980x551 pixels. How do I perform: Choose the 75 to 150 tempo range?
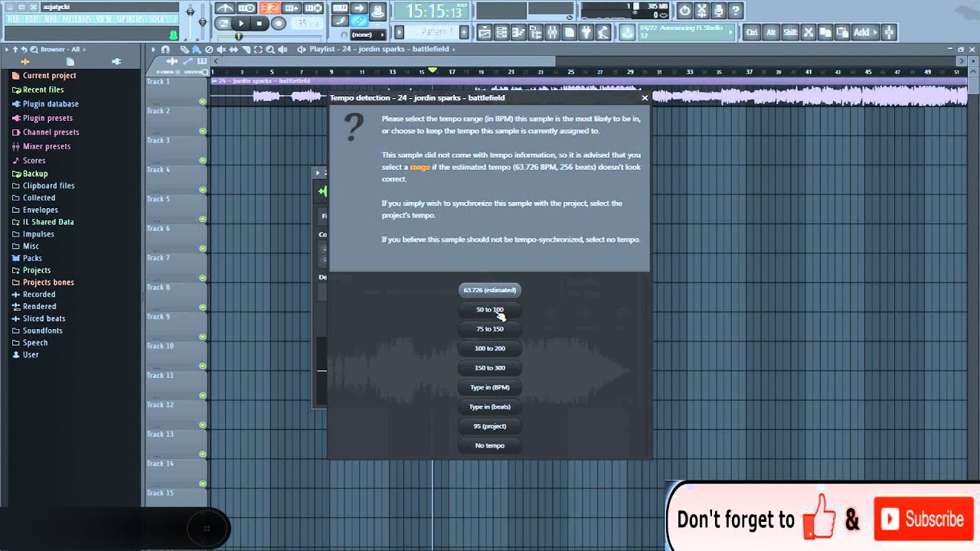(x=490, y=329)
